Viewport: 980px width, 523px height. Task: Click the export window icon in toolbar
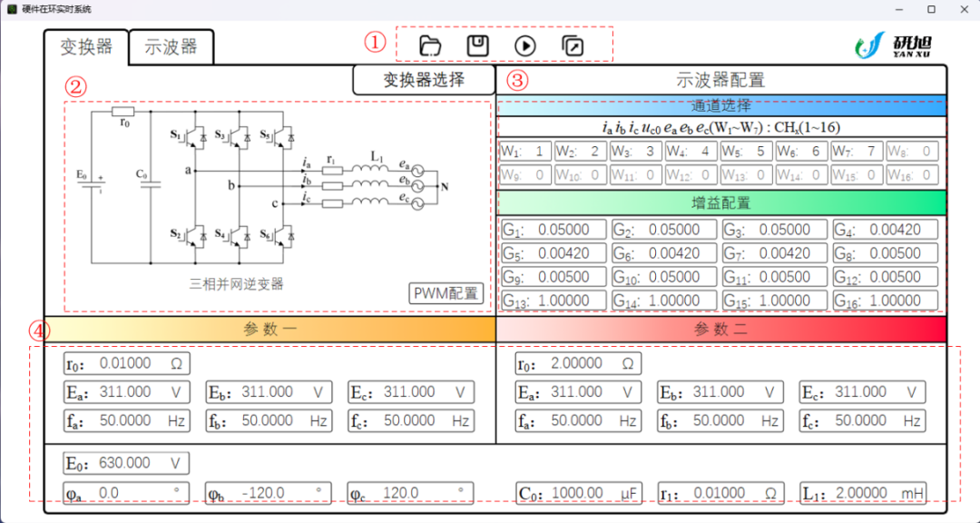573,45
